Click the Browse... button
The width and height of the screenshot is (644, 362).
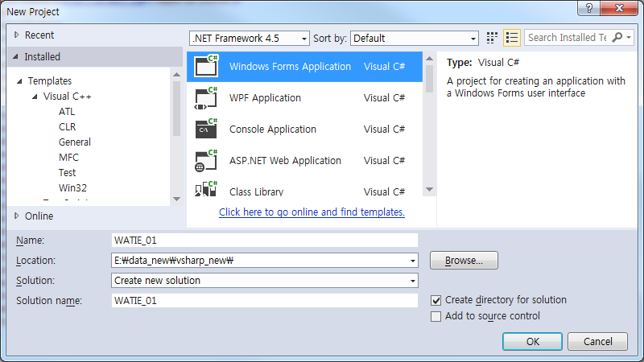[464, 260]
